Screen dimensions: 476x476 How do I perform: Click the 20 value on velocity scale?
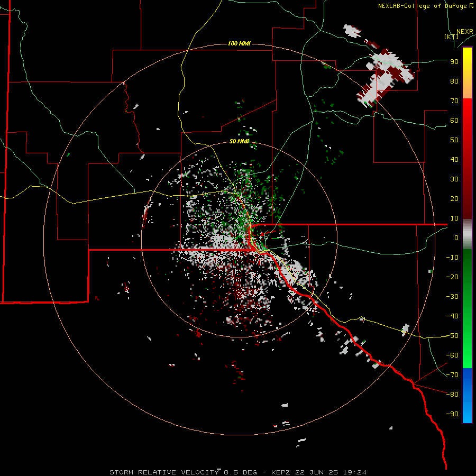[454, 198]
